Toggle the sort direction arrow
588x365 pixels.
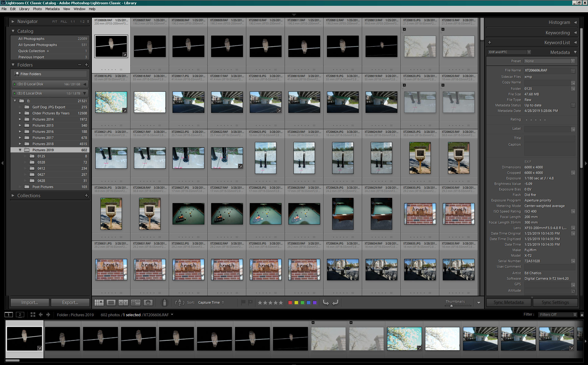pyautogui.click(x=179, y=302)
